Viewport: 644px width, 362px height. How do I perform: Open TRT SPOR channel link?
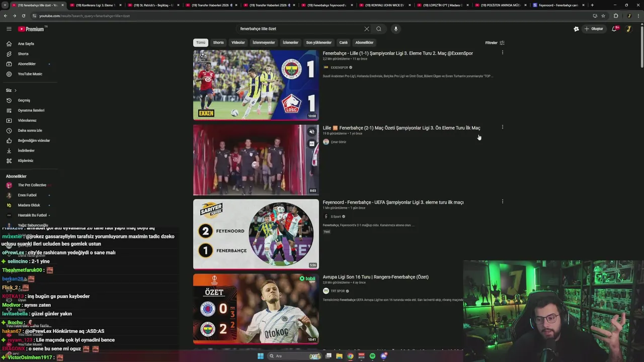click(338, 291)
